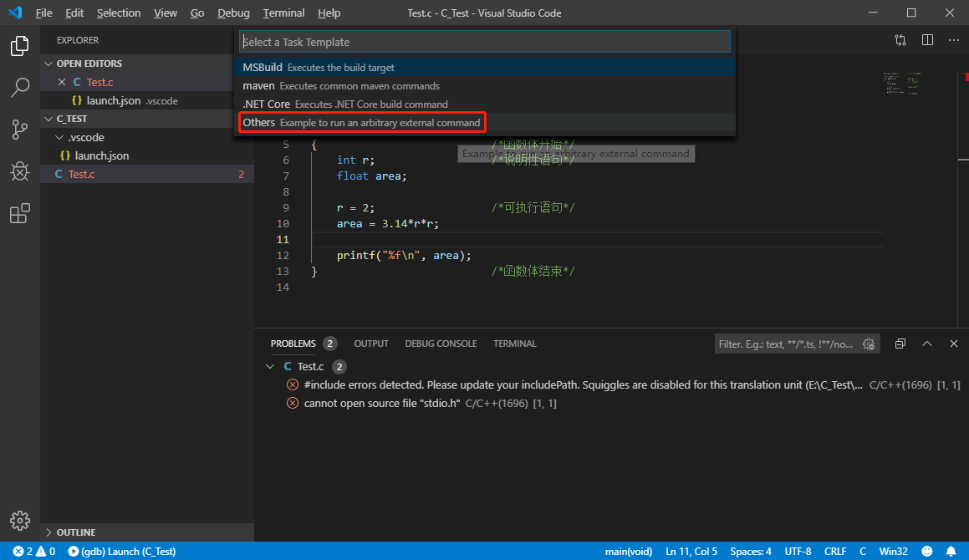Open the Explorer view in the Activity Bar
The height and width of the screenshot is (560, 969).
19,46
